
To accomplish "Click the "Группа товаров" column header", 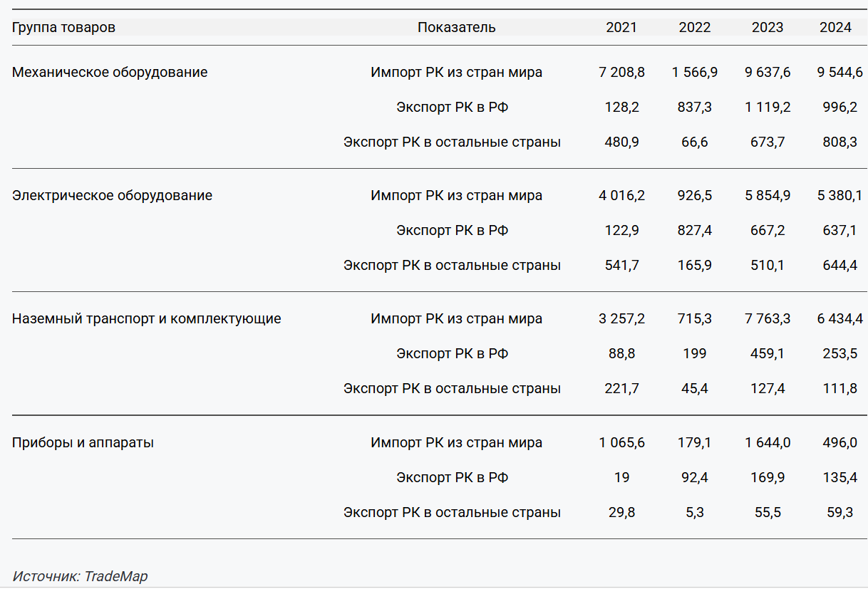I will pos(63,28).
